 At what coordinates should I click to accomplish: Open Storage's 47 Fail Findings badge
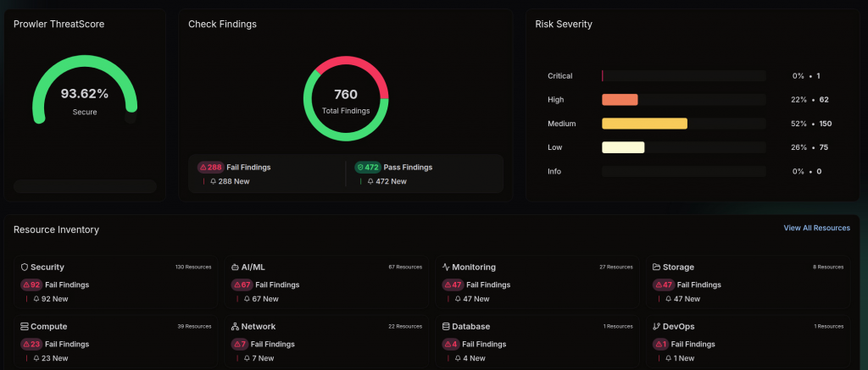[664, 284]
